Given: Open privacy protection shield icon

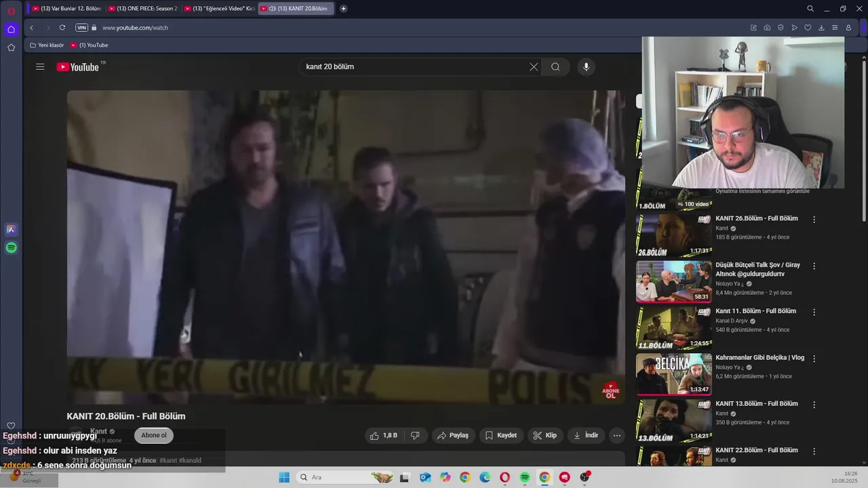Looking at the screenshot, I should pyautogui.click(x=781, y=28).
